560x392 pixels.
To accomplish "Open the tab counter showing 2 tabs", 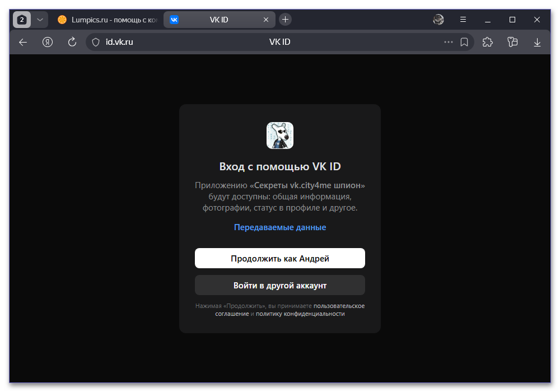I will 22,20.
